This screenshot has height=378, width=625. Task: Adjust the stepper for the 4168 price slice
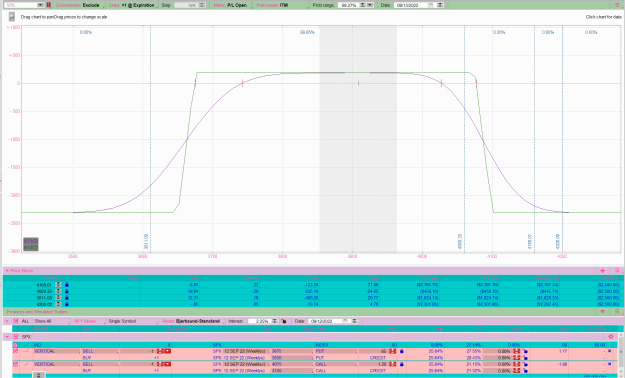(x=59, y=285)
